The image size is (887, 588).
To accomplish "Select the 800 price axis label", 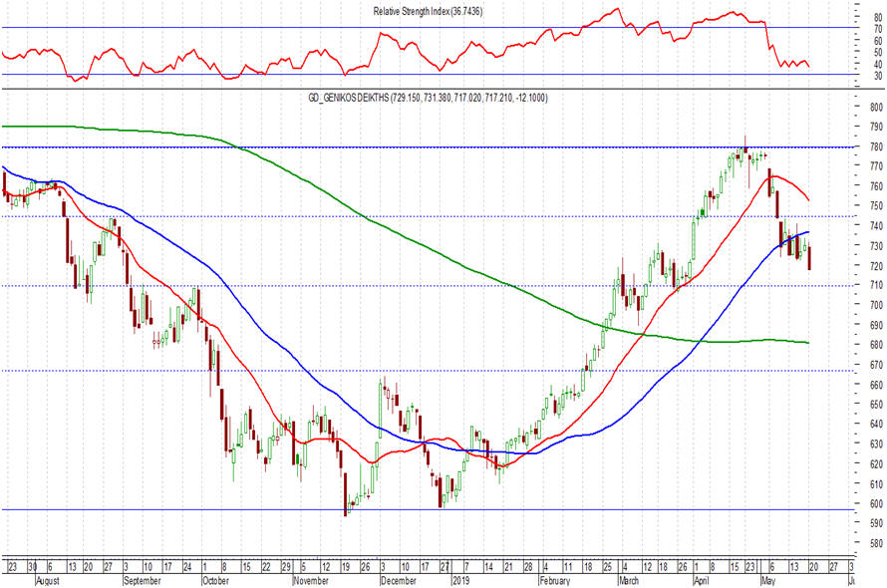I will click(877, 107).
